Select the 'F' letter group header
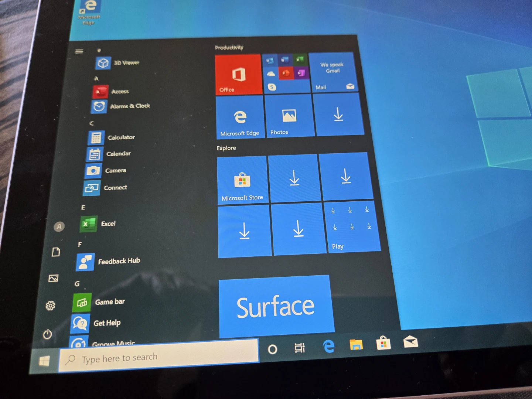Image resolution: width=532 pixels, height=399 pixels. tap(80, 245)
